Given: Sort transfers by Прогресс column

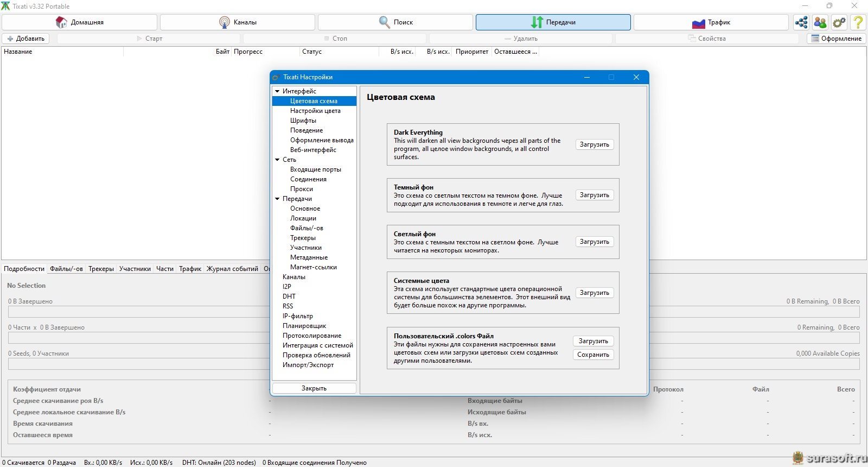Looking at the screenshot, I should point(266,52).
